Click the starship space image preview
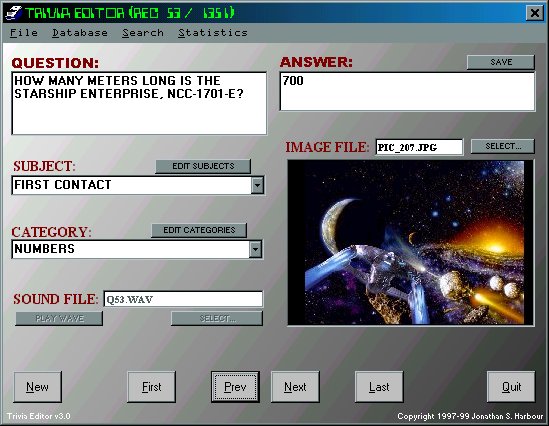Viewport: 549px width, 426px height. (411, 243)
